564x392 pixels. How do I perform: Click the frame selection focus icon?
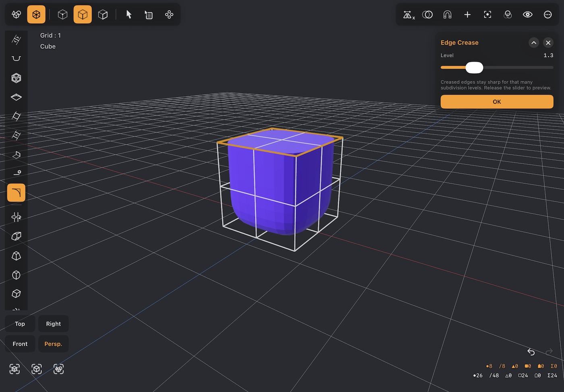coord(487,15)
